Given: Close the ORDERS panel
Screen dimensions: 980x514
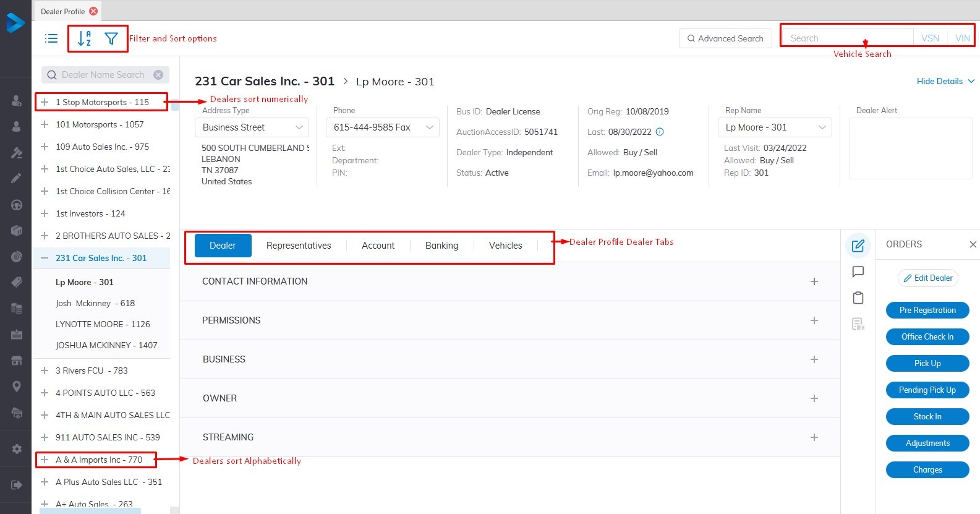Looking at the screenshot, I should point(973,244).
